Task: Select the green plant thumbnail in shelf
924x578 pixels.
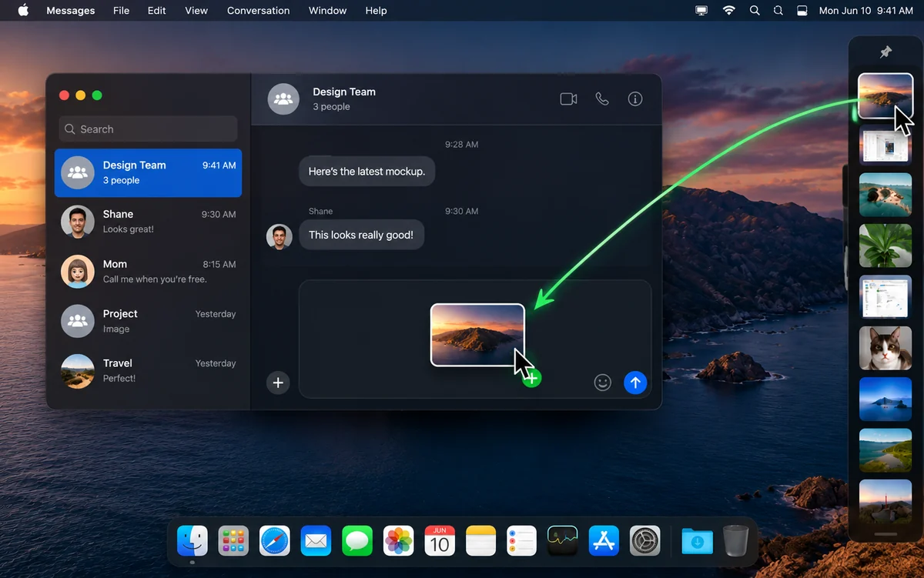Action: tap(885, 246)
